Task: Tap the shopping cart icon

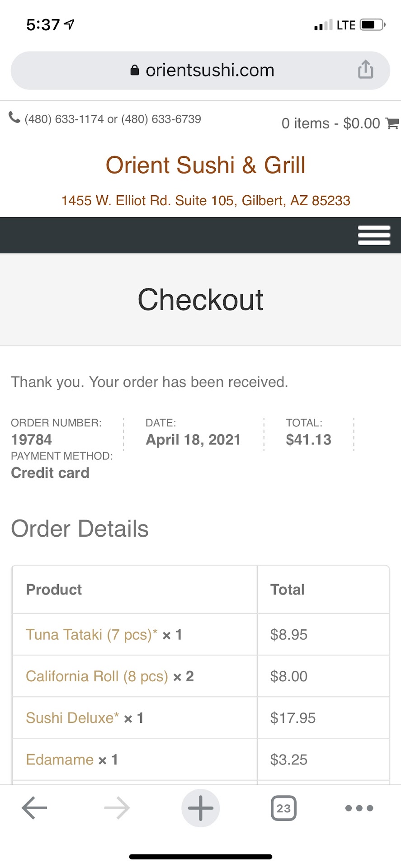Action: [x=392, y=123]
